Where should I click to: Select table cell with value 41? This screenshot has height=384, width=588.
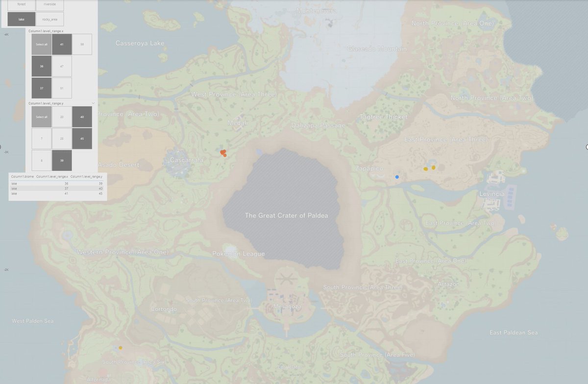(66, 193)
